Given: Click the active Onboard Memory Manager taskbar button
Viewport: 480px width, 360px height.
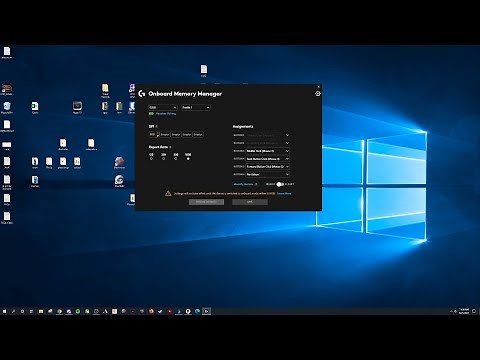Looking at the screenshot, I should (x=206, y=311).
